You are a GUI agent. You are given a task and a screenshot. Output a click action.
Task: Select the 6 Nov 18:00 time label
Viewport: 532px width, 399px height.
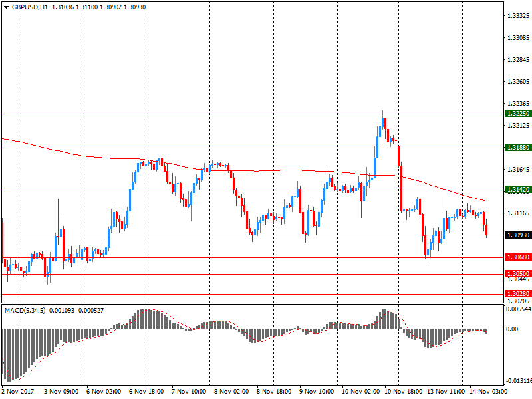click(146, 392)
